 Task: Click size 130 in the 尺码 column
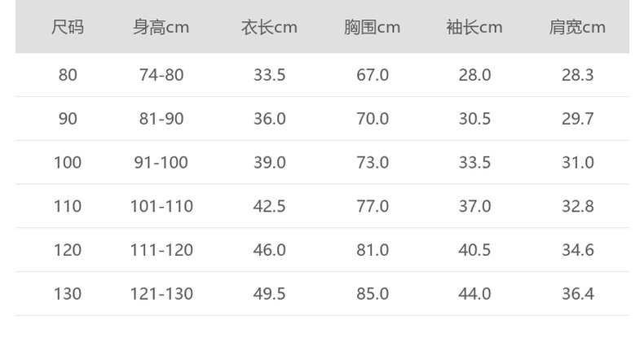68,294
